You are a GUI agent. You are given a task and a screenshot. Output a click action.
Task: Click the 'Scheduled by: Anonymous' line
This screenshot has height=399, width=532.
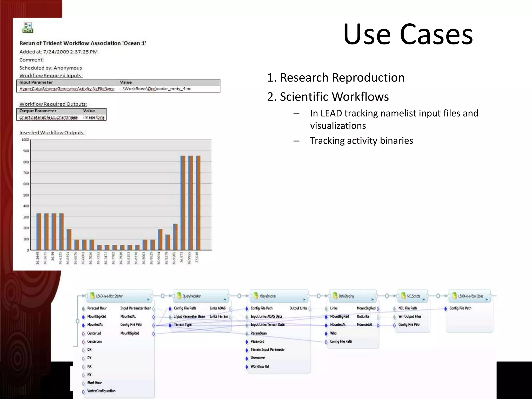click(x=51, y=68)
